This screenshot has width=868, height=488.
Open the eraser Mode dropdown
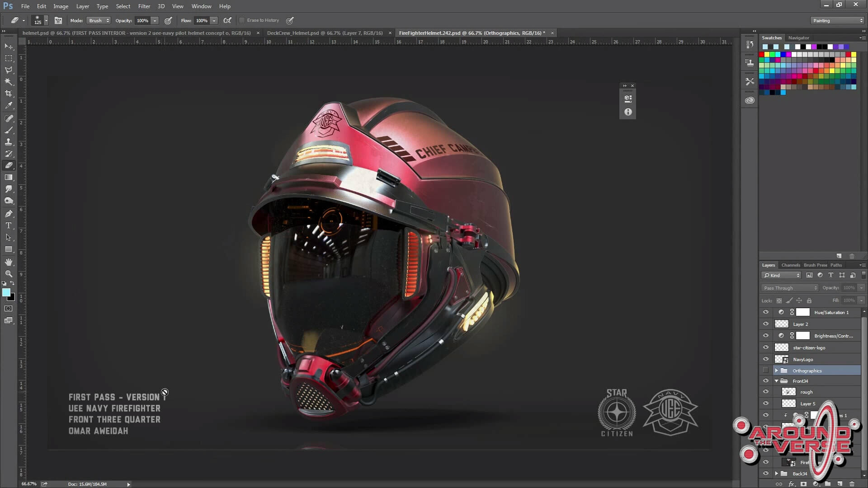[99, 20]
